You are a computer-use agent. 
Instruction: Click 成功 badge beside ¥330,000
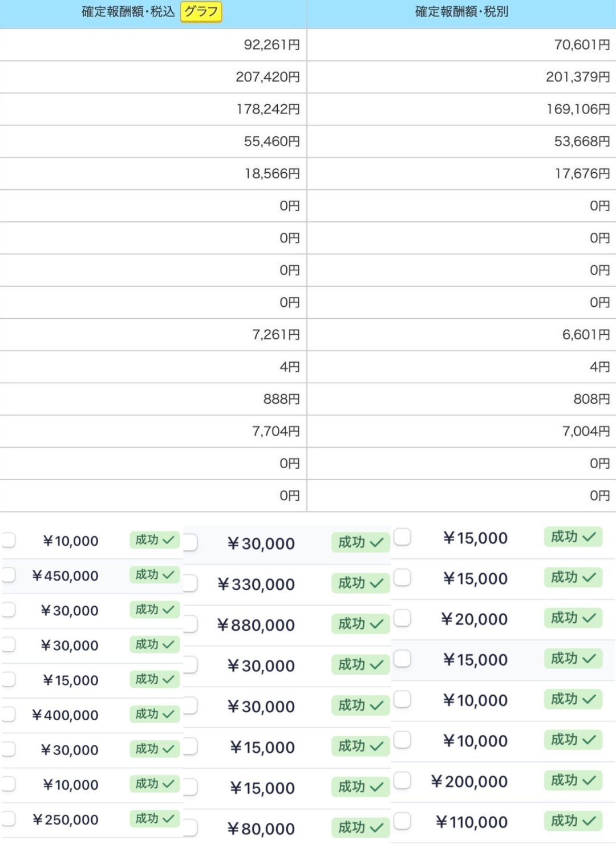click(x=360, y=583)
